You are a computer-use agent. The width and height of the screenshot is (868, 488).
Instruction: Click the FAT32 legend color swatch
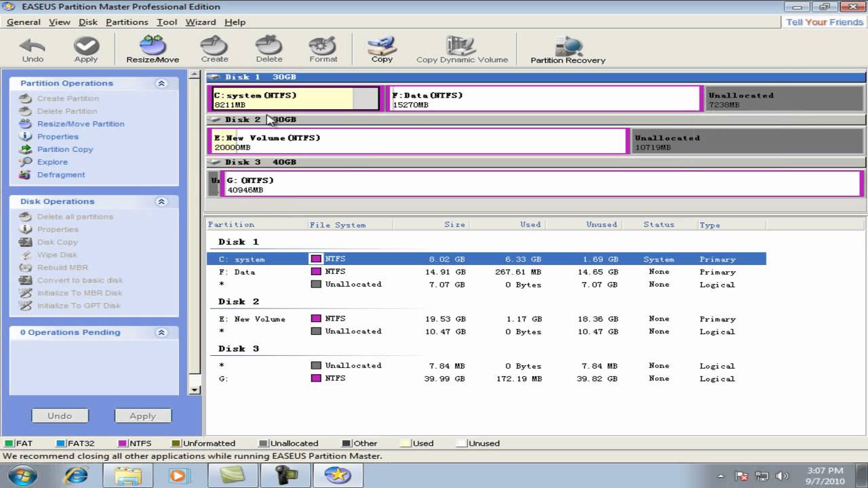(60, 443)
